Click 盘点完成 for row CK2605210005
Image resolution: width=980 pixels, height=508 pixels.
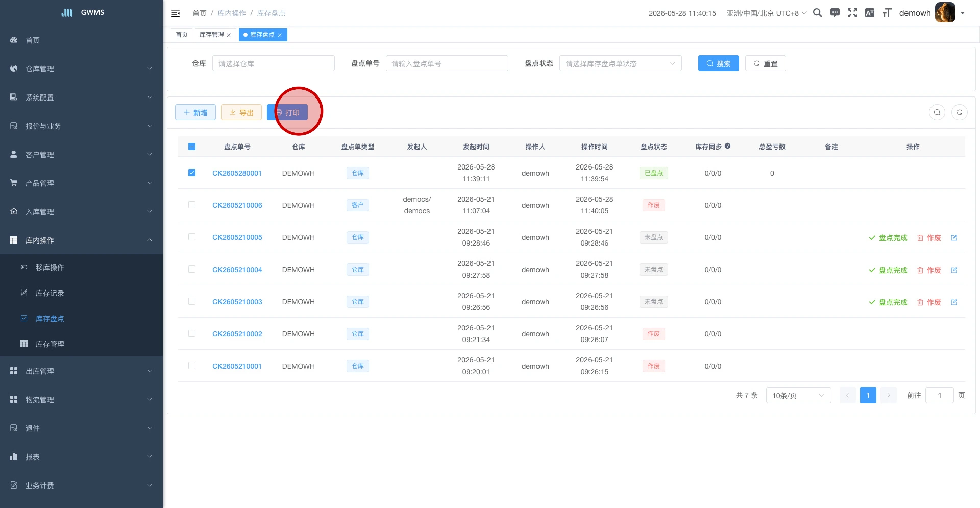(x=888, y=238)
